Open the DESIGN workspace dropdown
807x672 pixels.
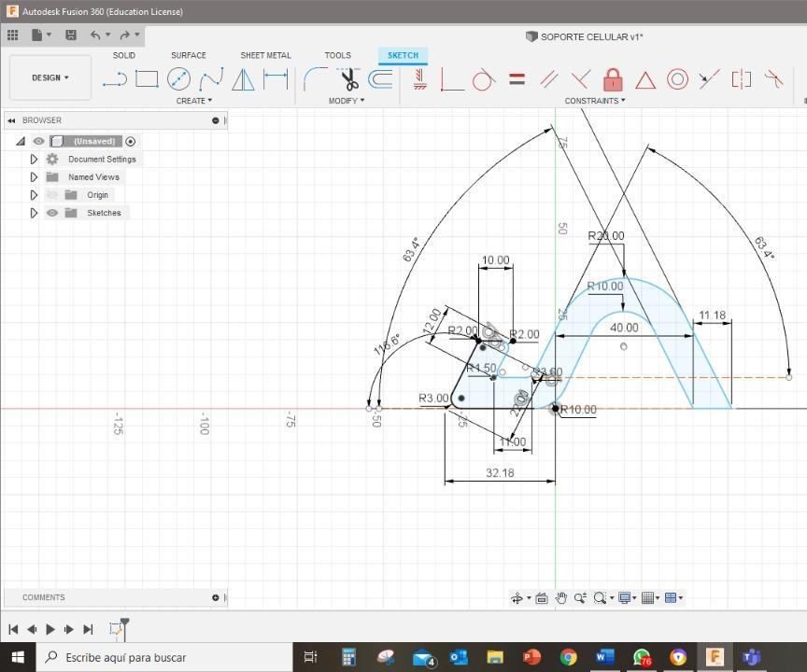click(x=50, y=77)
